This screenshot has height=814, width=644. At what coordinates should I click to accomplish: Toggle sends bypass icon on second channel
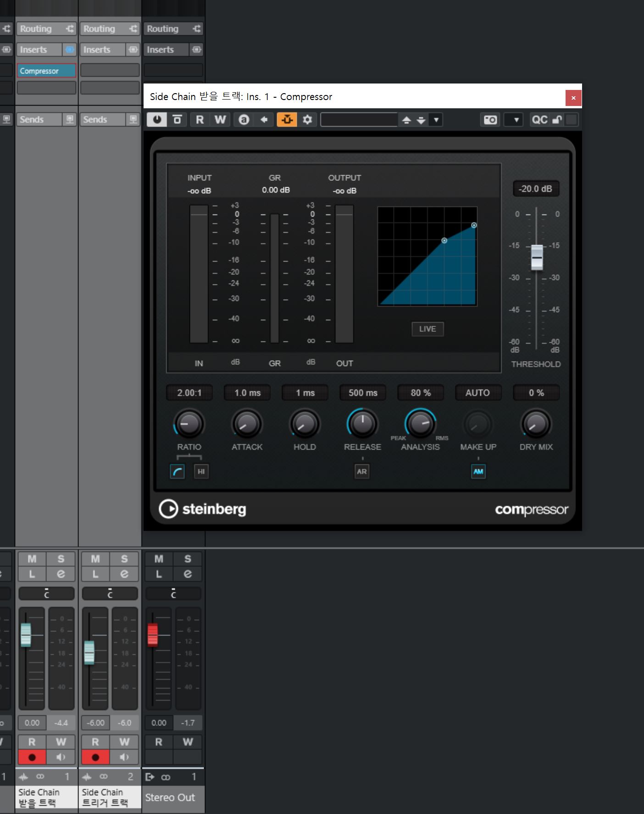[x=133, y=119]
